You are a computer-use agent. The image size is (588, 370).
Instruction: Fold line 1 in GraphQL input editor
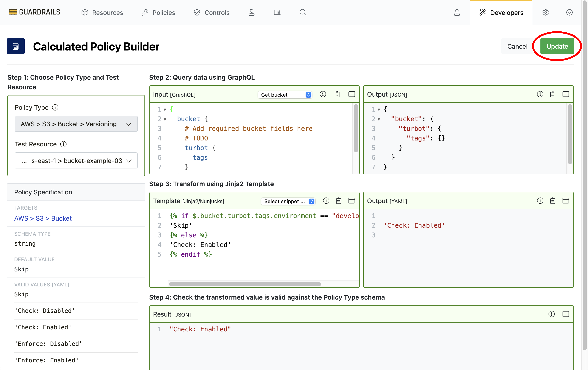pyautogui.click(x=165, y=110)
